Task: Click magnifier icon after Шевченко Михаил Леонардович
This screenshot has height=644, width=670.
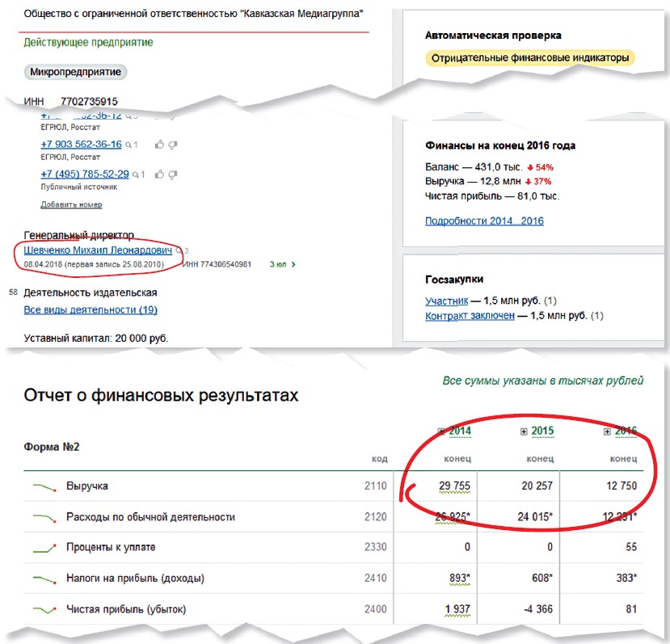Action: (179, 250)
